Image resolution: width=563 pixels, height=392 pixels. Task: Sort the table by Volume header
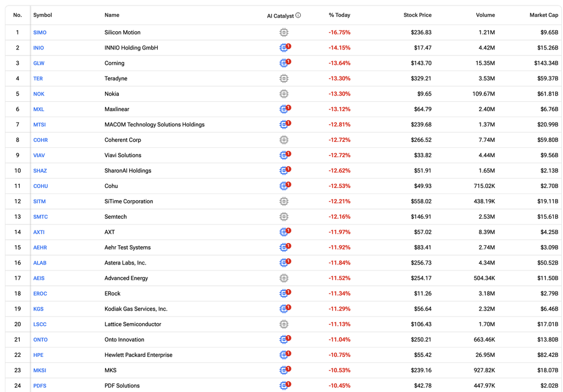[x=485, y=15]
